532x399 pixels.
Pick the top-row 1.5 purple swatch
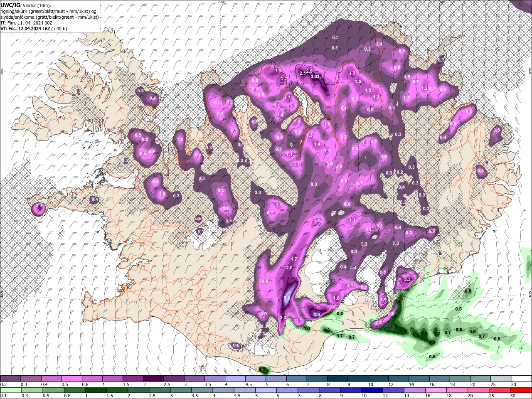133,379
